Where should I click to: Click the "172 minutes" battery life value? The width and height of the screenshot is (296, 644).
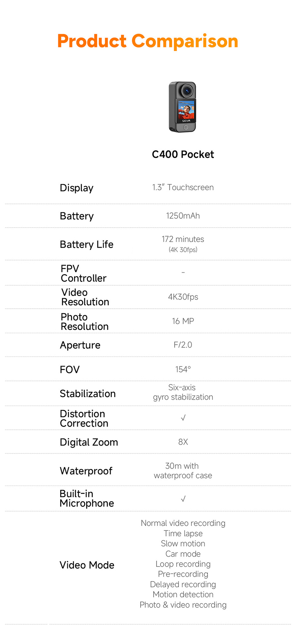[183, 239]
